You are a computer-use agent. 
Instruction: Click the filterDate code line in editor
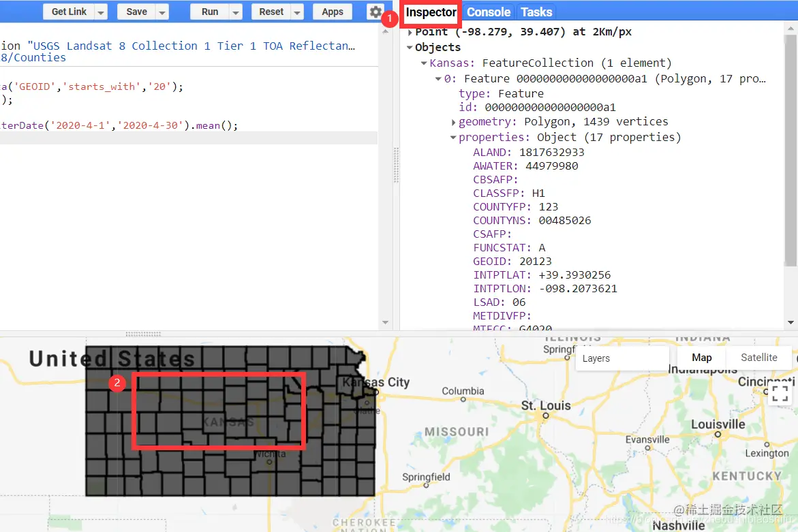click(119, 125)
